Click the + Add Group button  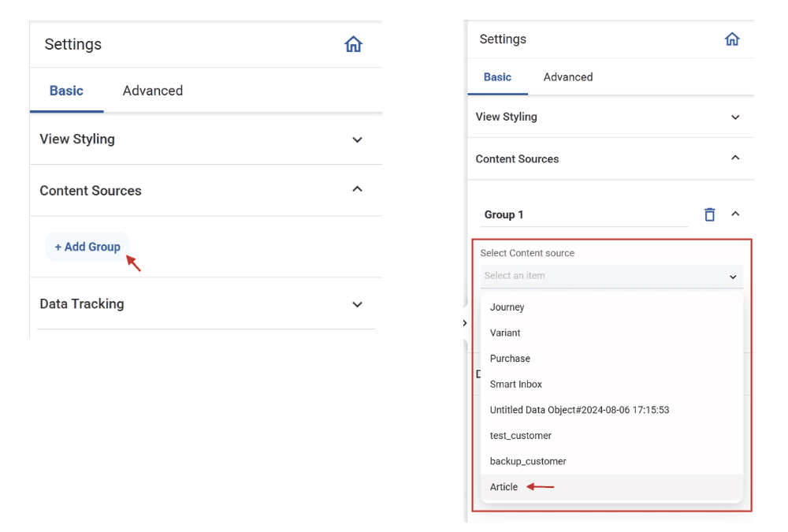(87, 247)
